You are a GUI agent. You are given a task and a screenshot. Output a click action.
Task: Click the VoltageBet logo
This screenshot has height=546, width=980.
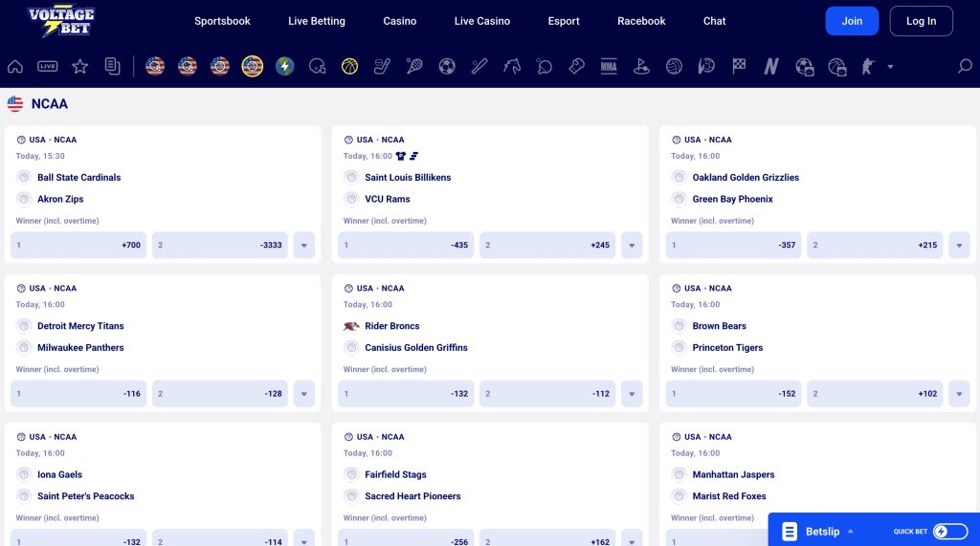coord(61,22)
